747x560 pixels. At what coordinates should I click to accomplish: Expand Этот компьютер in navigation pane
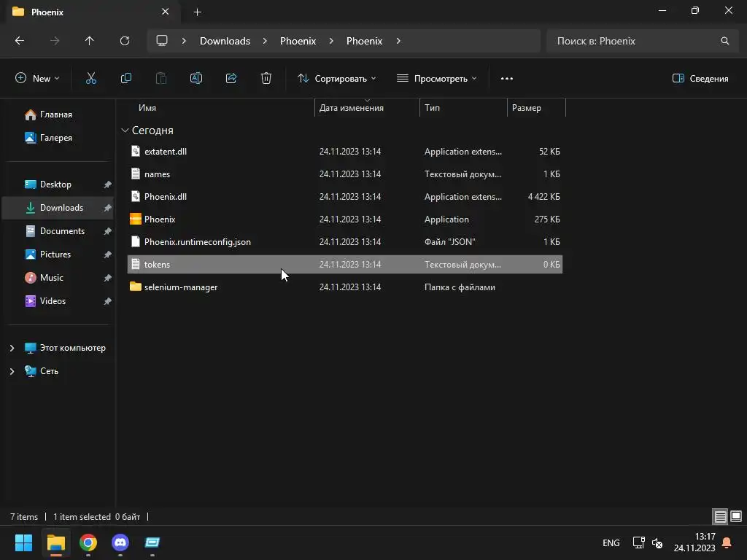(12, 348)
